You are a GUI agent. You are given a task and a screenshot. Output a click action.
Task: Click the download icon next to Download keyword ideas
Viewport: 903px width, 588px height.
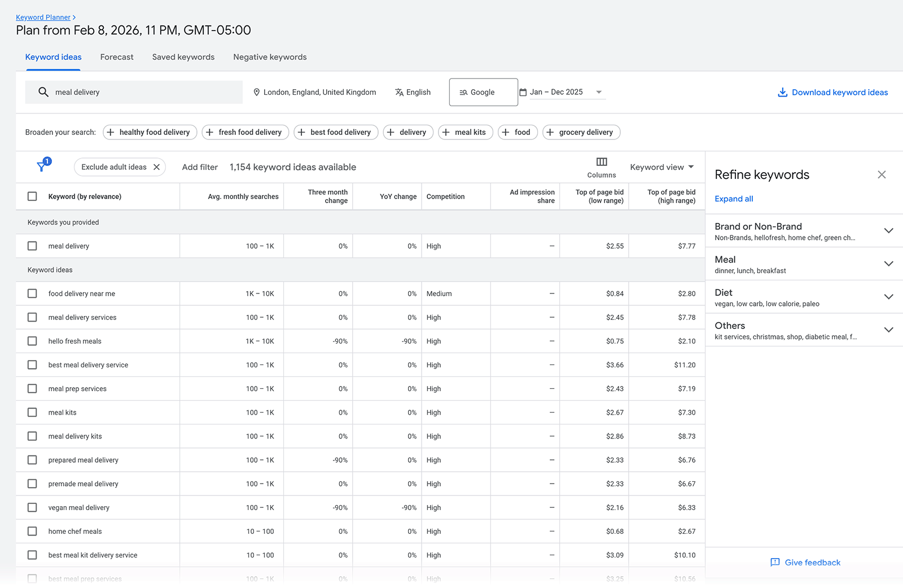pos(782,92)
